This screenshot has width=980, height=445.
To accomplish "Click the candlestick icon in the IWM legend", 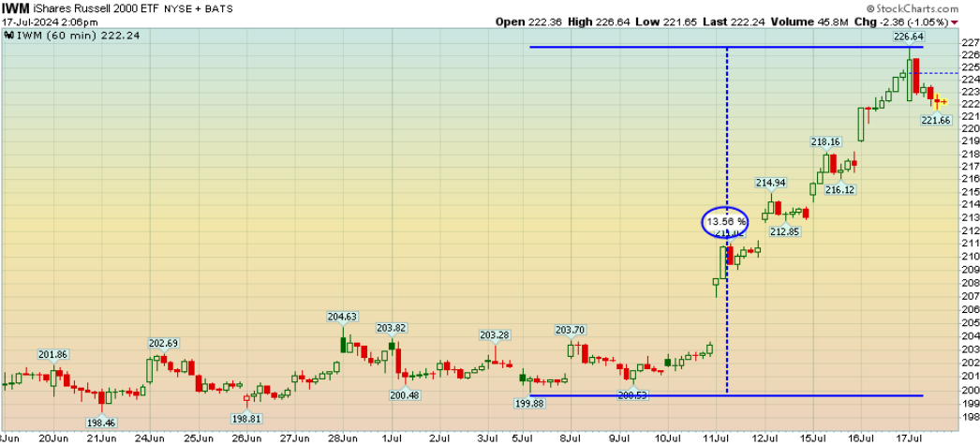I will (8, 36).
